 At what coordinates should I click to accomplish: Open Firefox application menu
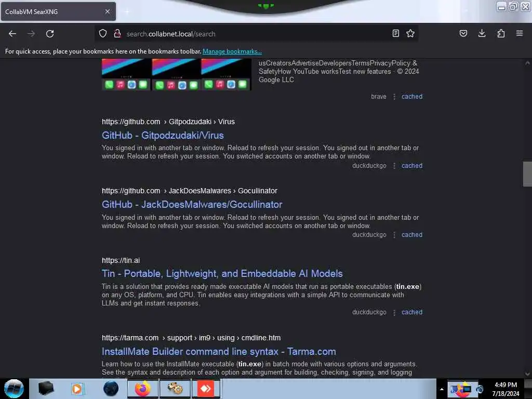tap(520, 33)
